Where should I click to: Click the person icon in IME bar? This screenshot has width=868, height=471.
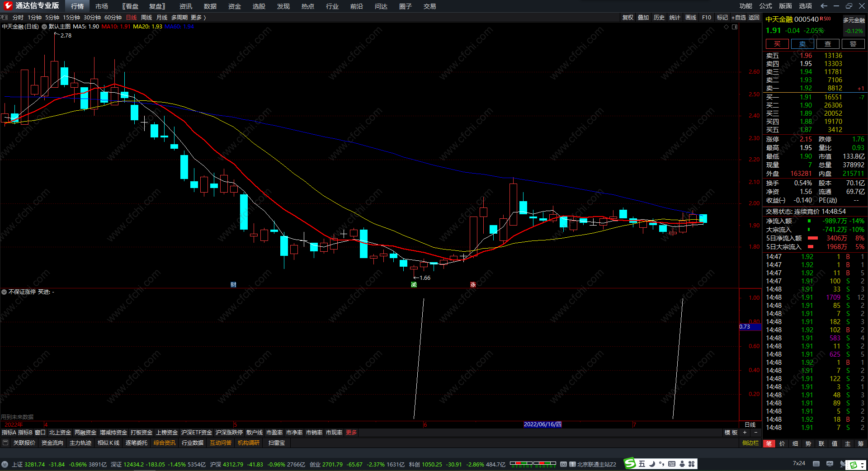(682, 464)
